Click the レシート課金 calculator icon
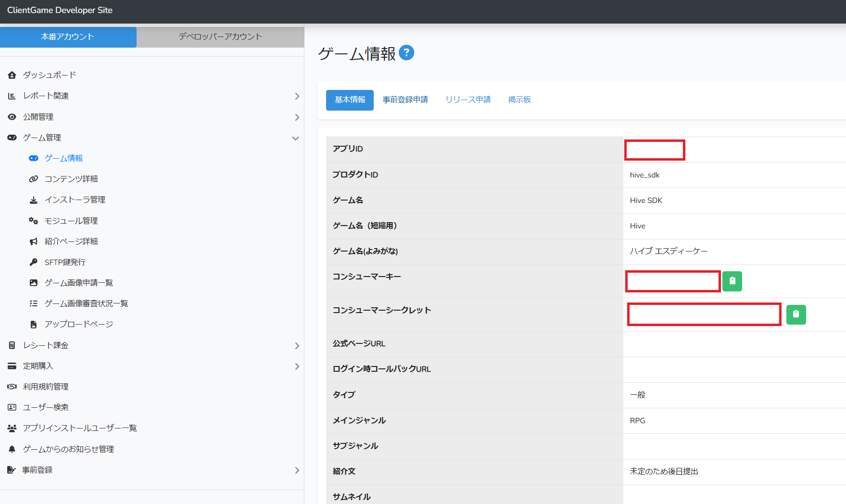The image size is (846, 504). (12, 345)
